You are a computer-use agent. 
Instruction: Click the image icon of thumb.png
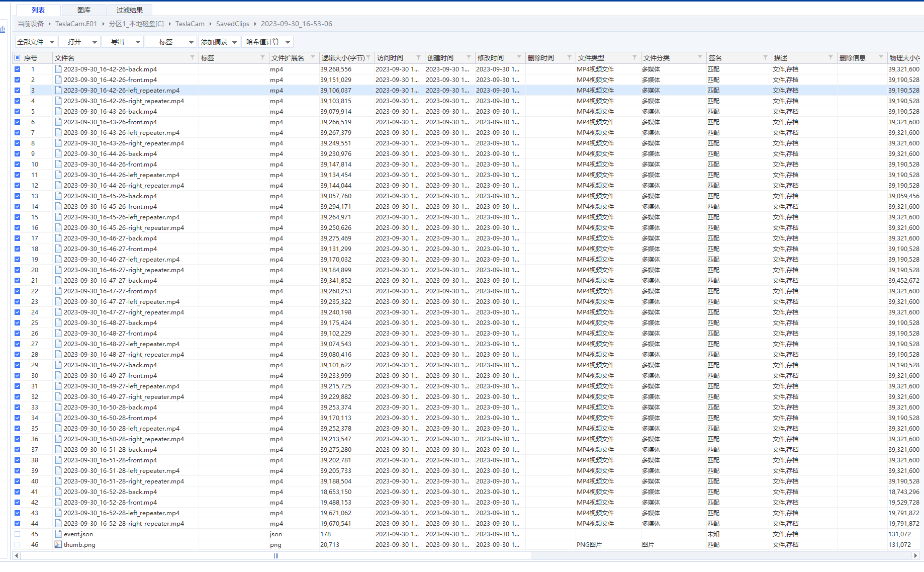point(58,544)
